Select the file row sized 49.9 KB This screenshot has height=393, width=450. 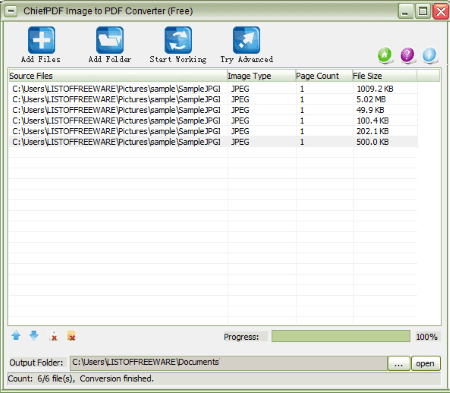pos(213,110)
